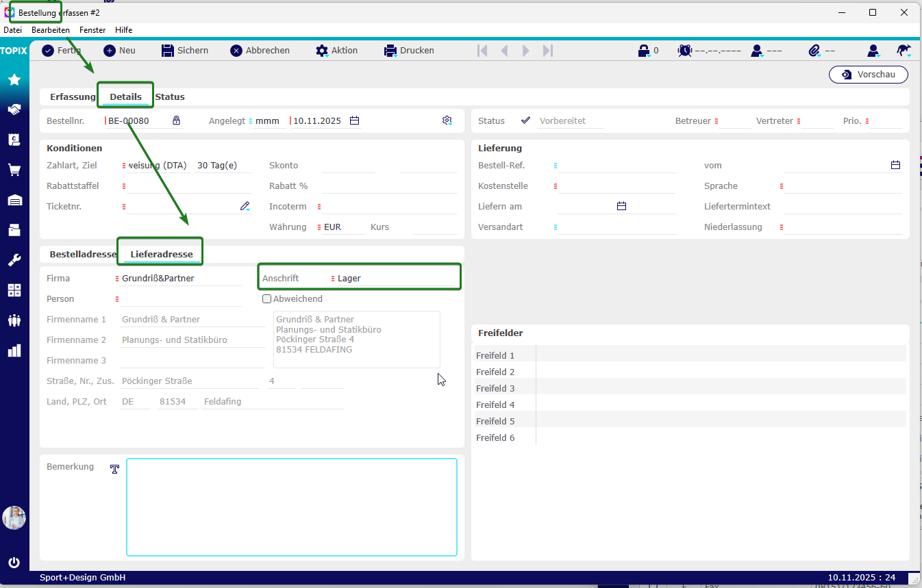The width and height of the screenshot is (922, 588).
Task: Jump to the last record arrow
Action: (x=548, y=51)
